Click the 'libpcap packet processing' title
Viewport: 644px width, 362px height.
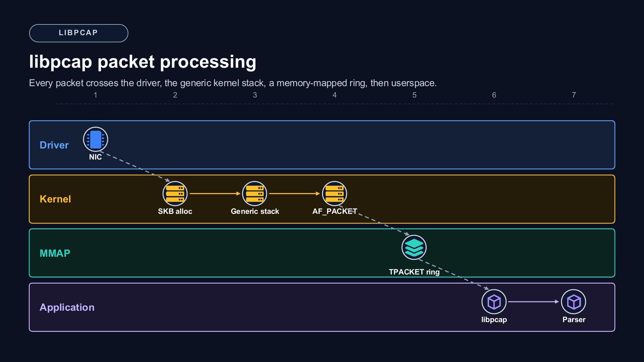143,62
